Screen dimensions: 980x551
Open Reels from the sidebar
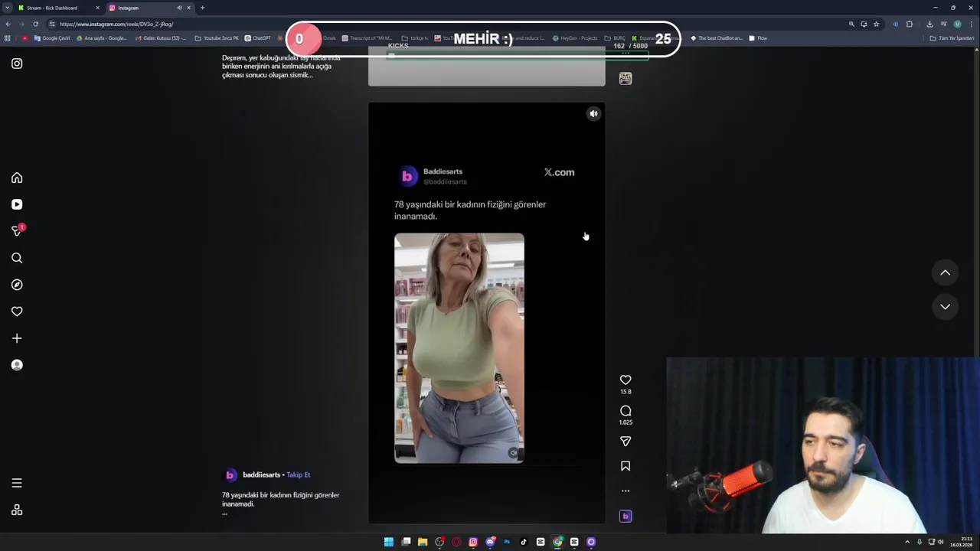tap(17, 204)
